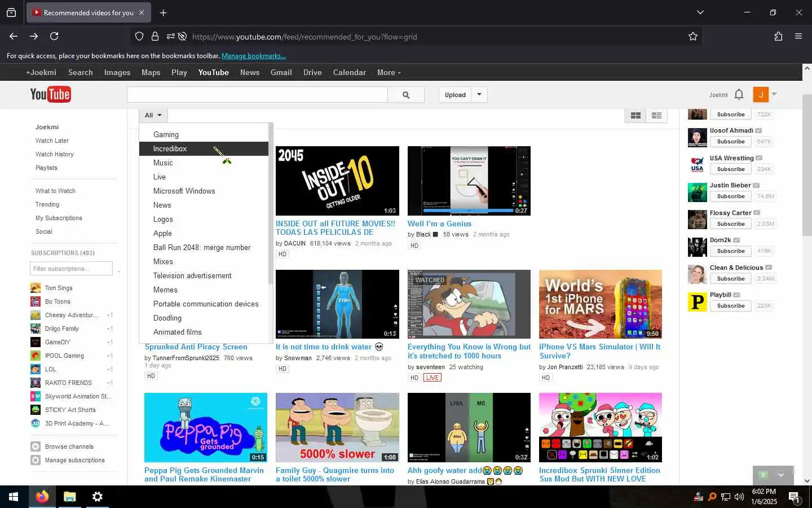
Task: Open the GameDIY subscription
Action: pos(58,342)
